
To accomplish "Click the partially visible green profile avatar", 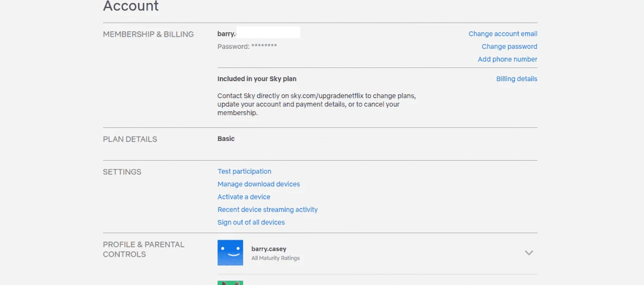I will coord(230,283).
